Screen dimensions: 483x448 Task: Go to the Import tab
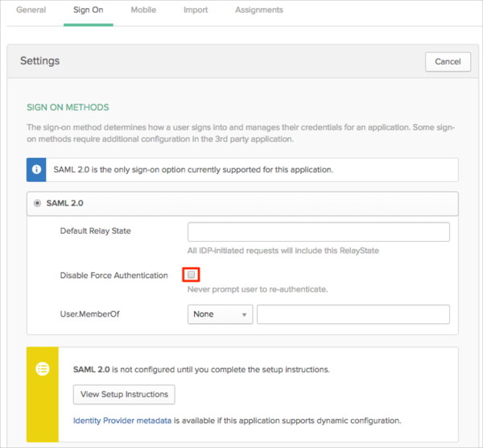pyautogui.click(x=196, y=10)
